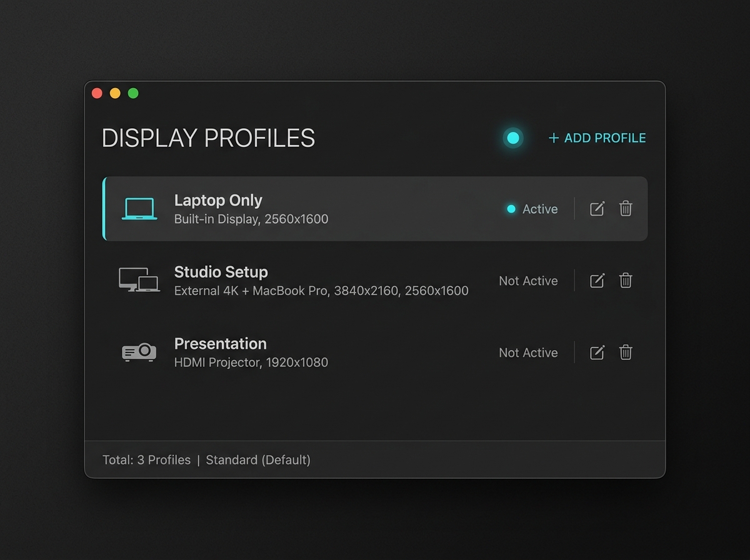Select the Studio Setup profile name

[221, 272]
